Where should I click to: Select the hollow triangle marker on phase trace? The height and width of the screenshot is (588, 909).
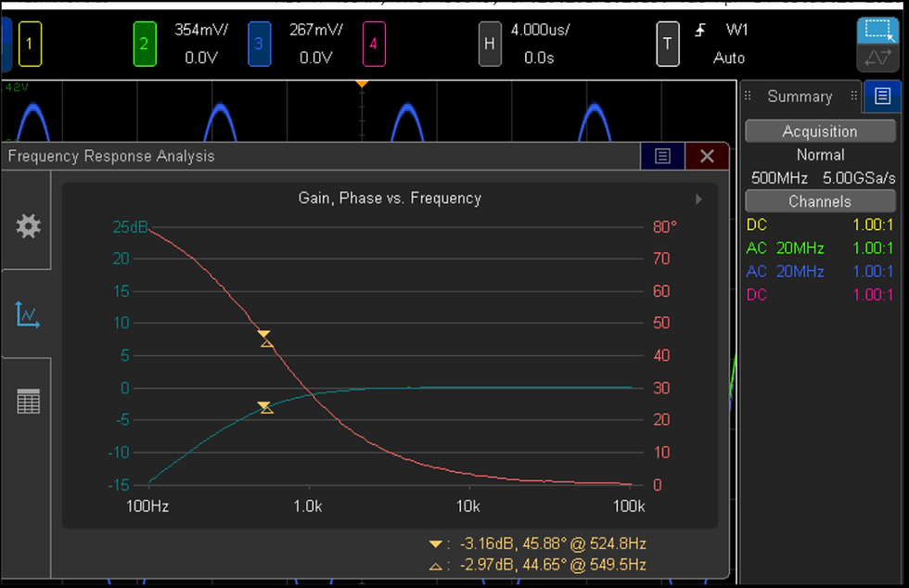267,343
